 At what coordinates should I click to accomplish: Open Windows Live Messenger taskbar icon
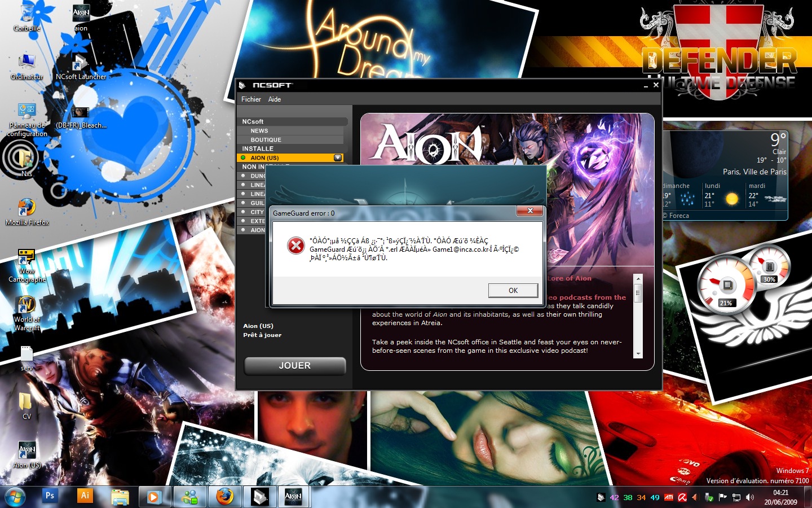189,497
